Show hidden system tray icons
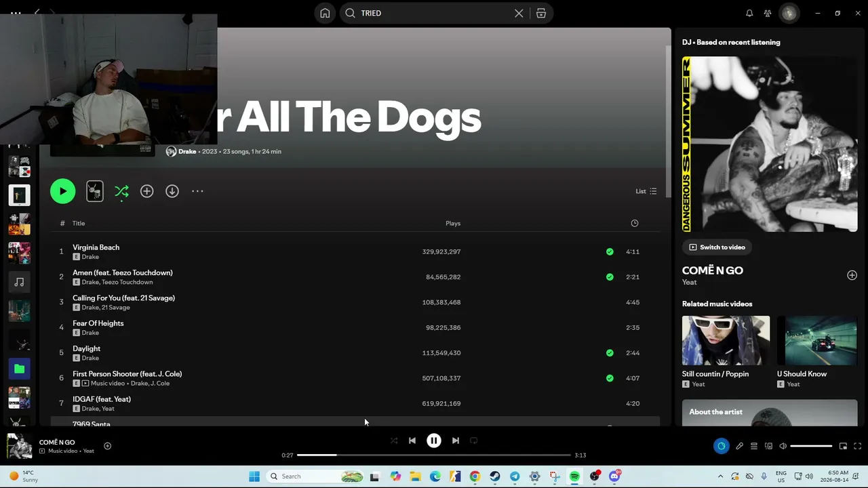The height and width of the screenshot is (488, 868). pos(720,476)
